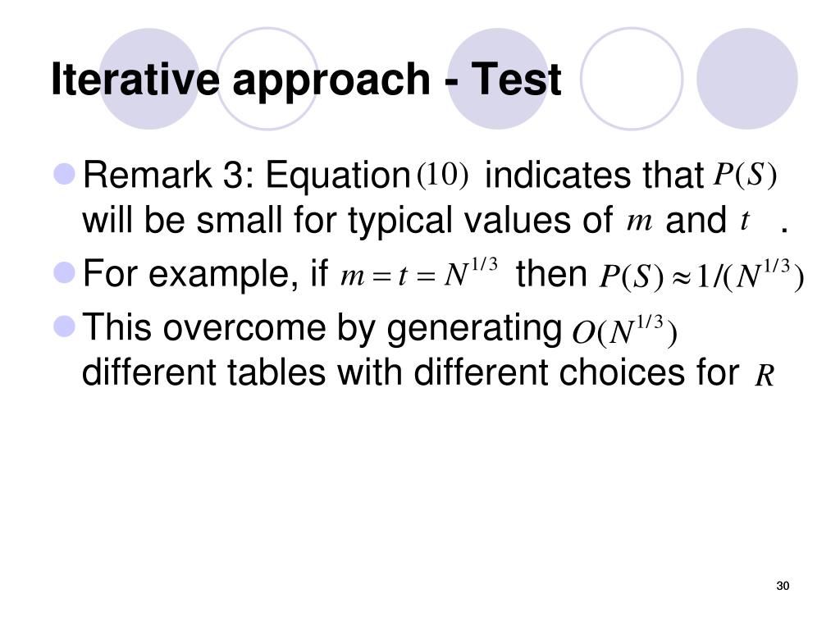Click the O(N^(1/3)) expression

624,331
